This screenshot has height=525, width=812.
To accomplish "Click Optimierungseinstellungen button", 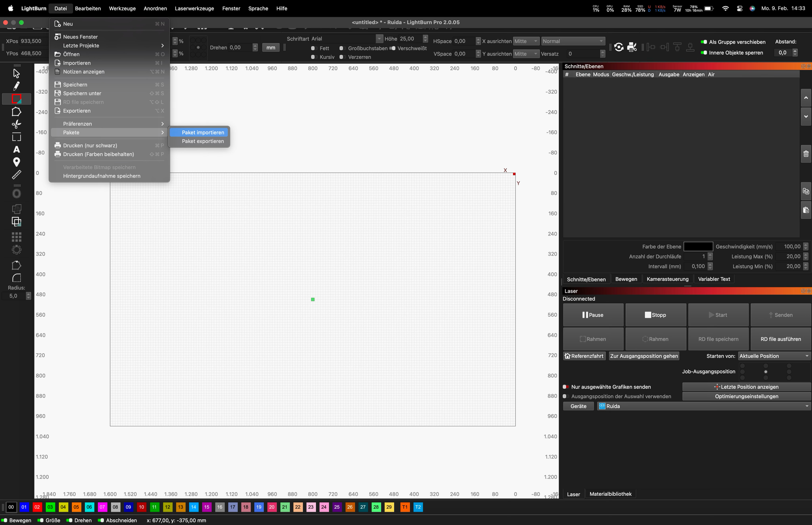I will (x=746, y=396).
